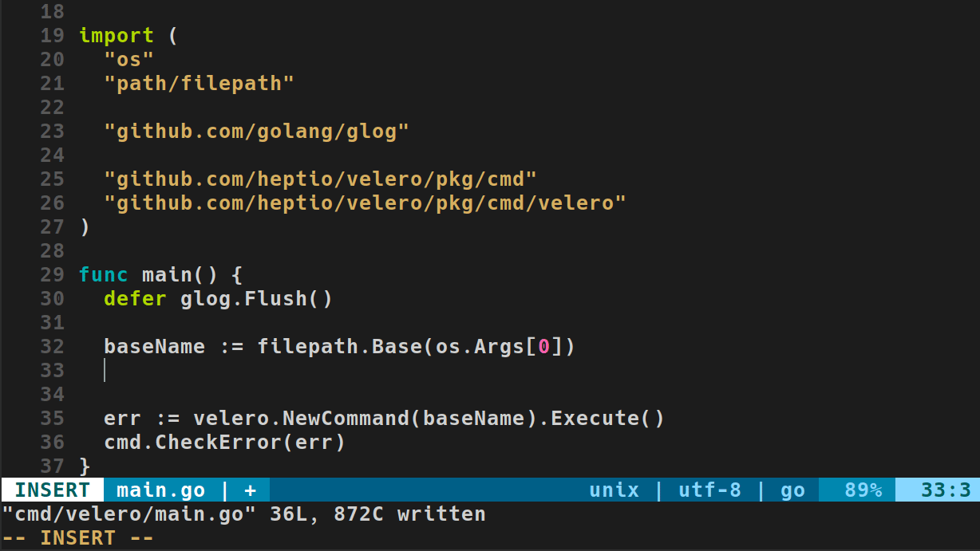Click the import keyword on line 19
980x551 pixels.
117,36
